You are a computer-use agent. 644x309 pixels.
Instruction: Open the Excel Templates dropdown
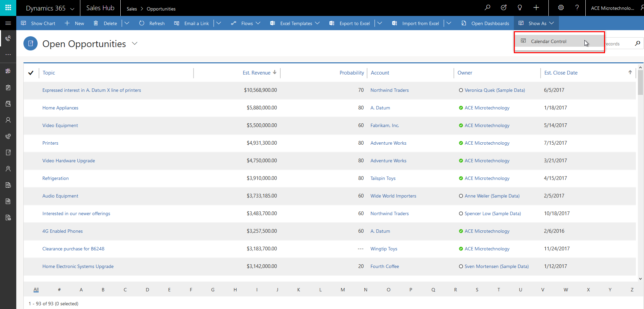[x=295, y=23]
